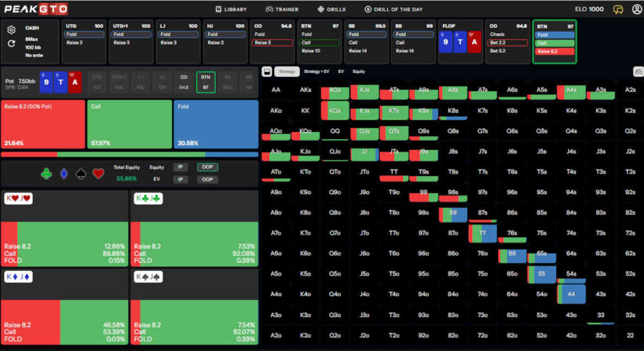Open the Library menu
The height and width of the screenshot is (351, 644).
coord(231,9)
